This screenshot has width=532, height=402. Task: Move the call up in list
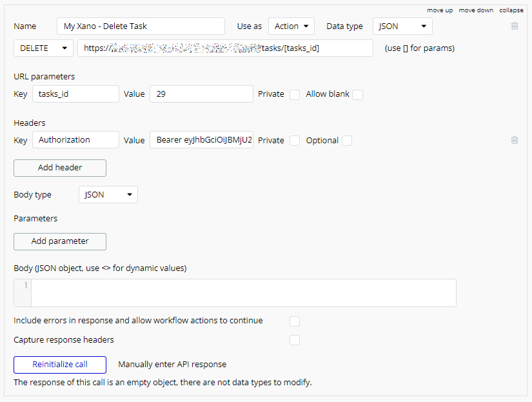(x=440, y=10)
